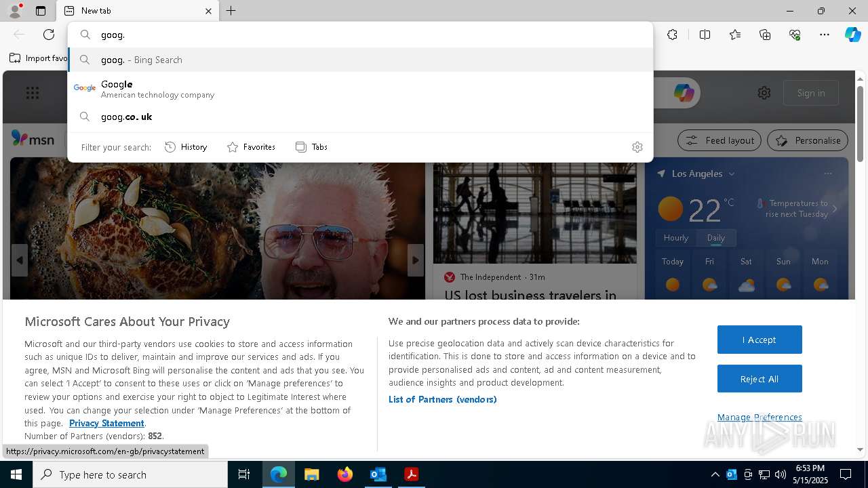This screenshot has height=488, width=868.
Task: Toggle the Split screen icon
Action: [x=705, y=35]
